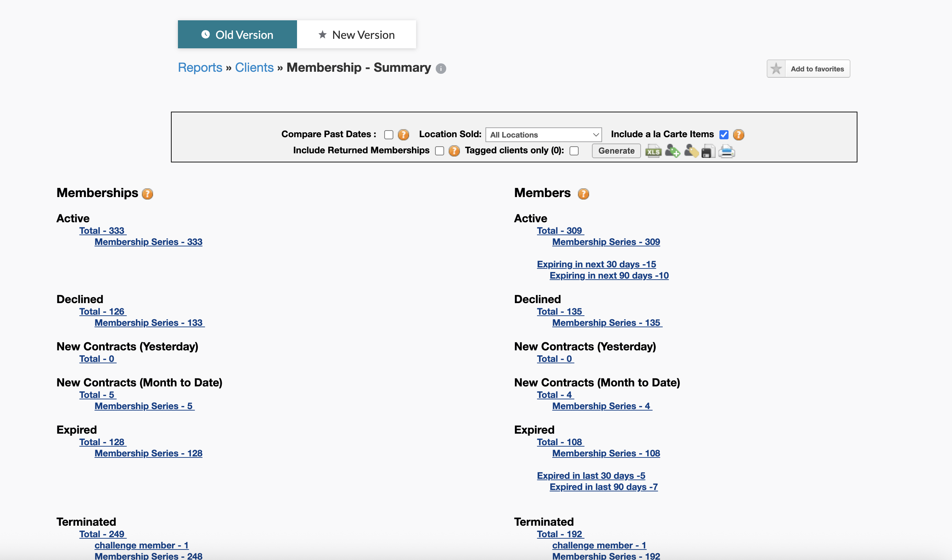Image resolution: width=952 pixels, height=560 pixels.
Task: Enable the Compare Past Dates checkbox
Action: 388,135
